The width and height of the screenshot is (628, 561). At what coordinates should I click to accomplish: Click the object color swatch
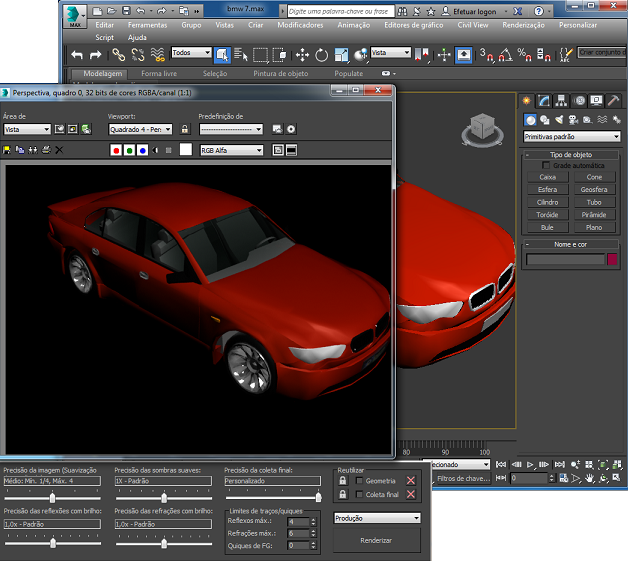(x=612, y=260)
